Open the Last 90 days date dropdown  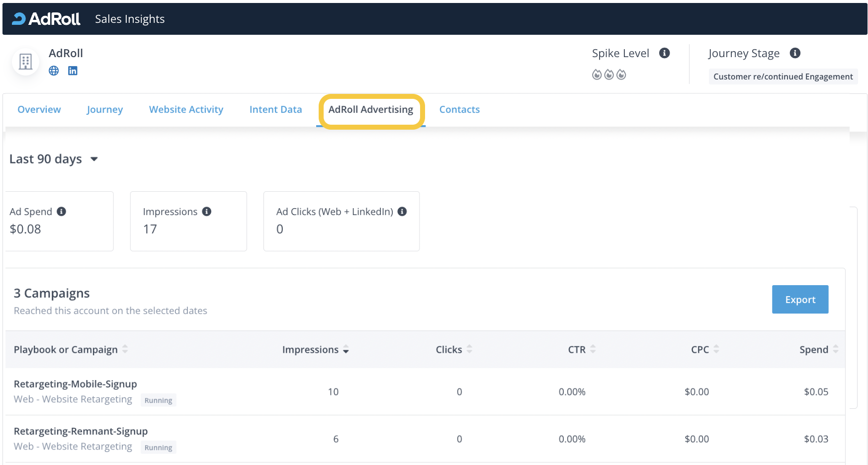coord(54,159)
